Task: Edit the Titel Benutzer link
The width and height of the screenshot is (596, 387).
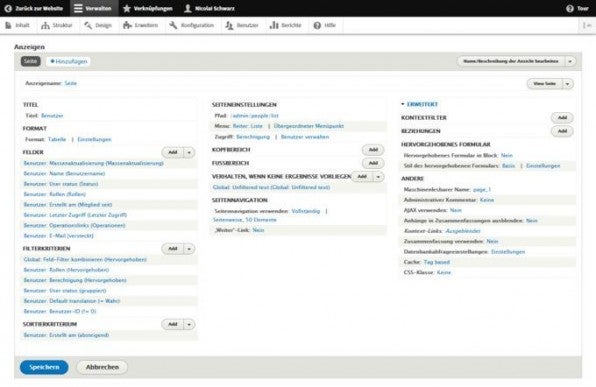Action: click(x=52, y=116)
